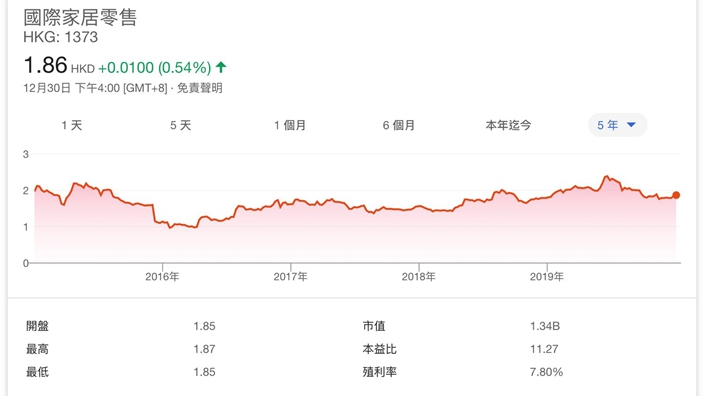
Task: Click the green up arrow icon
Action: (x=221, y=67)
